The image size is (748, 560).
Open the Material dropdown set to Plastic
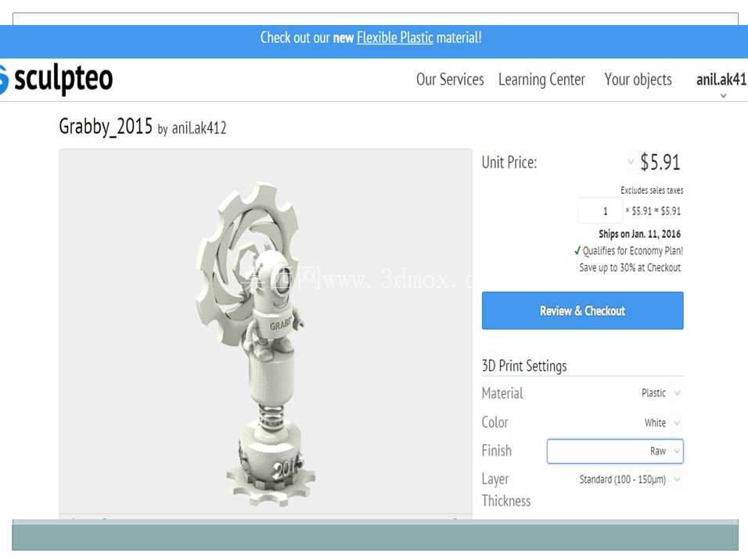pos(660,393)
